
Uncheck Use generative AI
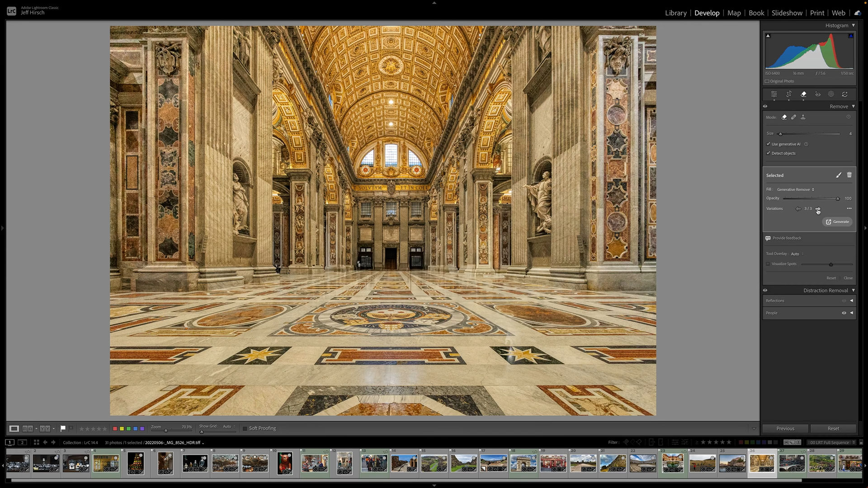769,144
